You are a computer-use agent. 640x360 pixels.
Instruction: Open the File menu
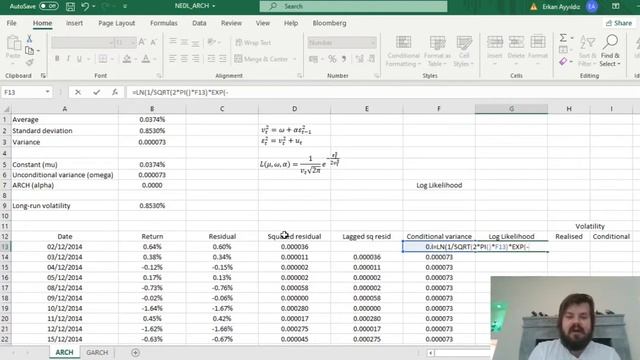[11, 23]
